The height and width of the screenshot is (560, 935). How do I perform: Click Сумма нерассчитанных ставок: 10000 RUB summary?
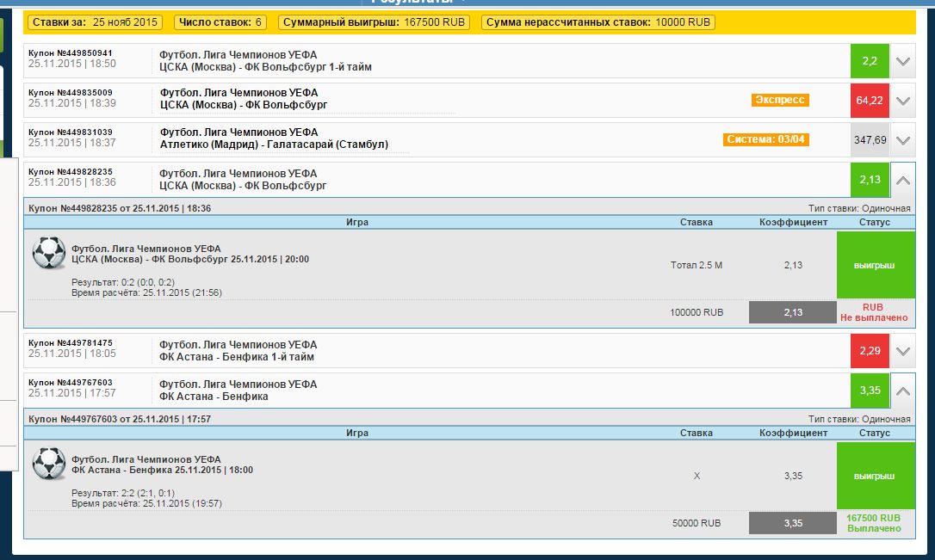[x=598, y=22]
